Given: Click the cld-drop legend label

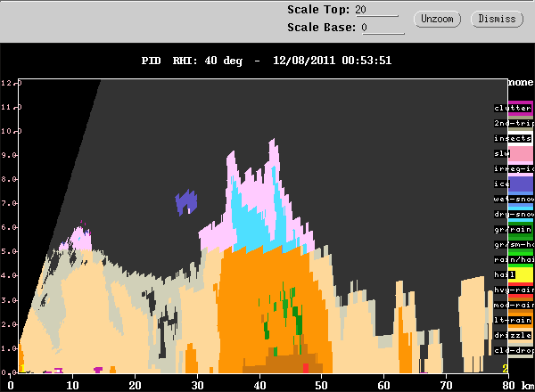Looking at the screenshot, I should point(514,350).
